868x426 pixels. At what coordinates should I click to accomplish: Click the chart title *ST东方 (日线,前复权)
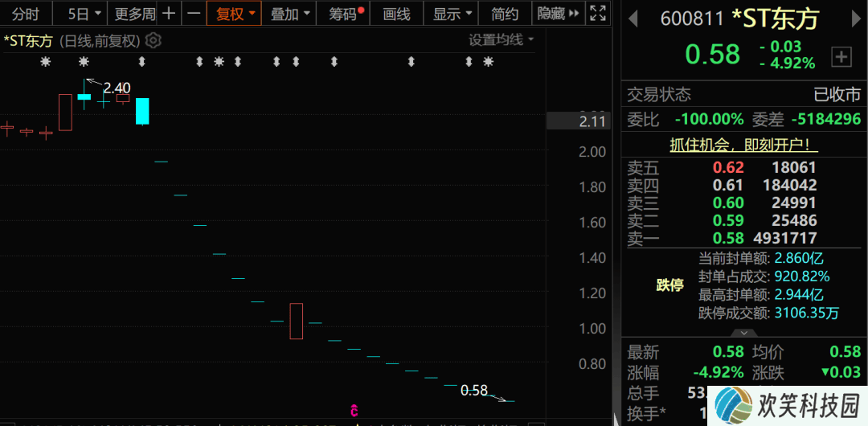point(74,40)
